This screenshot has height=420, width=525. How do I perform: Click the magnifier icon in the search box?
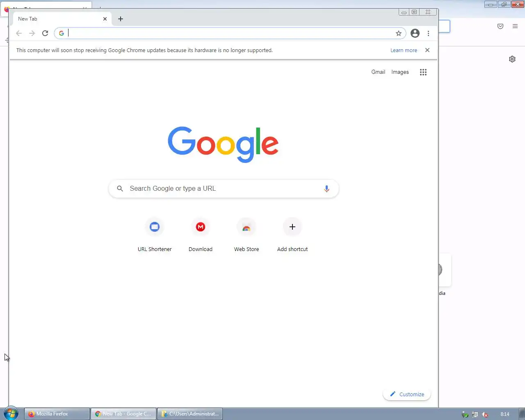(x=120, y=189)
